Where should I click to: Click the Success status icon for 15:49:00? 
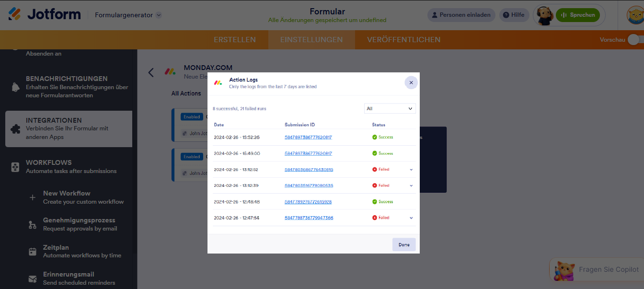(375, 153)
